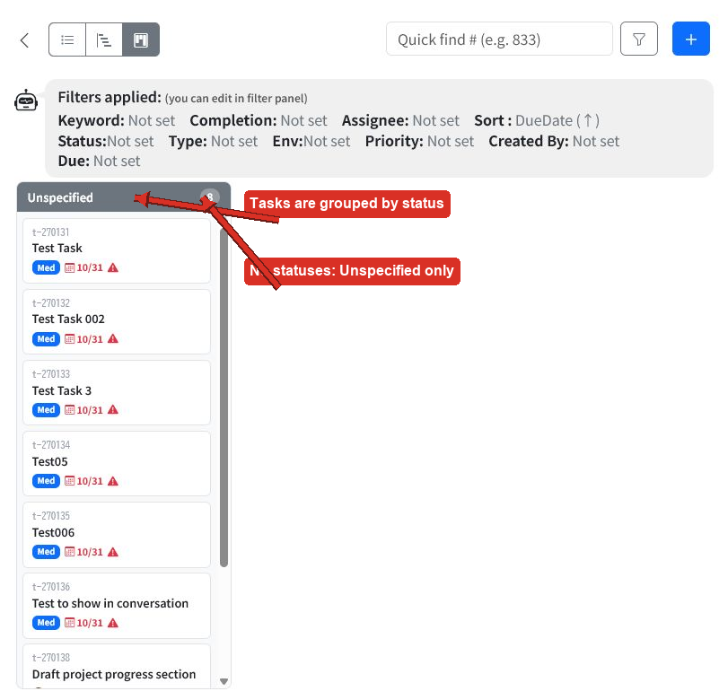Click overdue warning icon on Test05
728x700 pixels.
point(113,481)
